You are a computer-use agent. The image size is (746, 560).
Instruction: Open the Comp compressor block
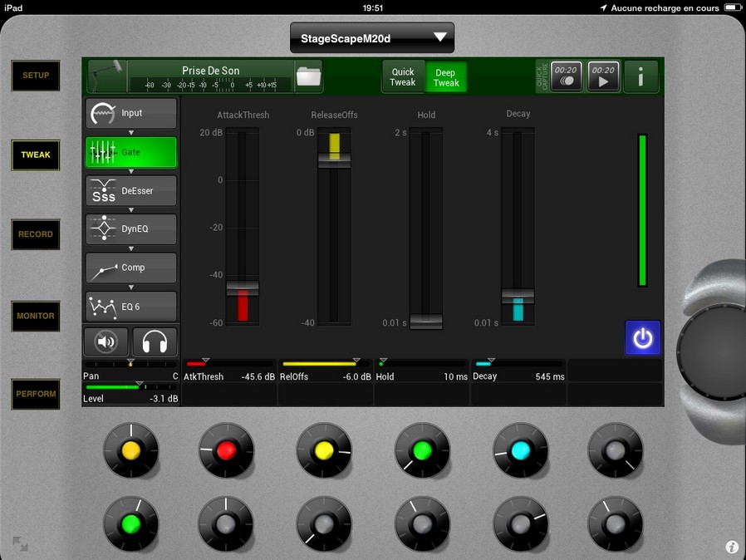pyautogui.click(x=131, y=268)
